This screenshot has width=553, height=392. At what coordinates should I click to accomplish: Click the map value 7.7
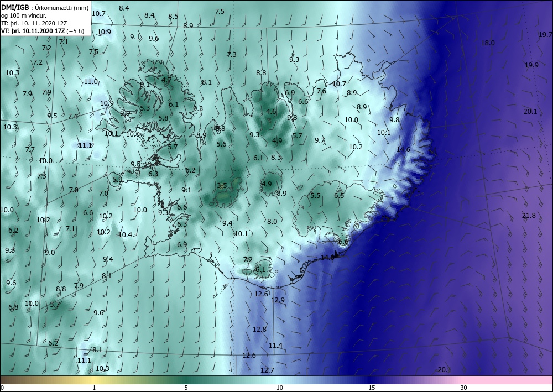tap(30, 150)
